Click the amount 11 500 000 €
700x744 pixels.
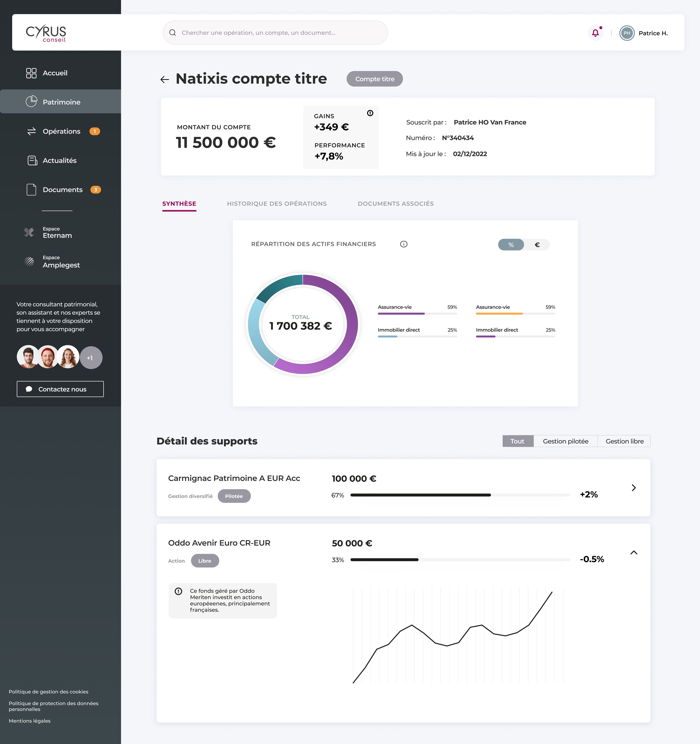point(226,143)
